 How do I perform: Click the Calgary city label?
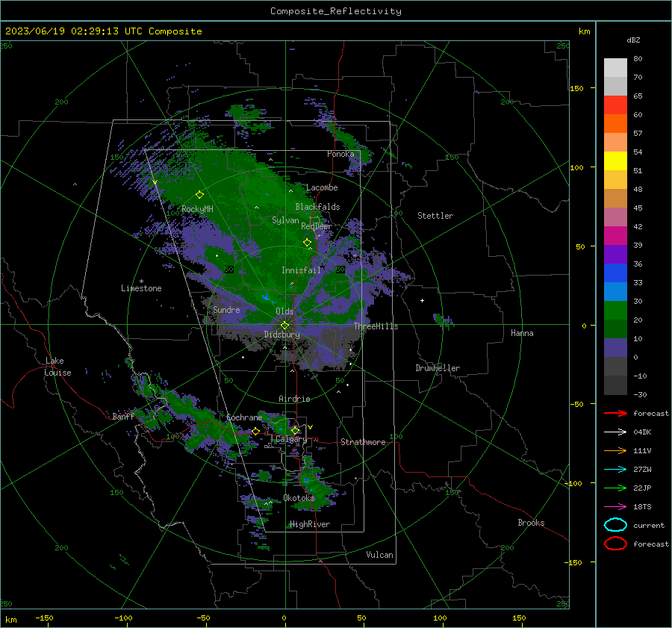[x=291, y=440]
